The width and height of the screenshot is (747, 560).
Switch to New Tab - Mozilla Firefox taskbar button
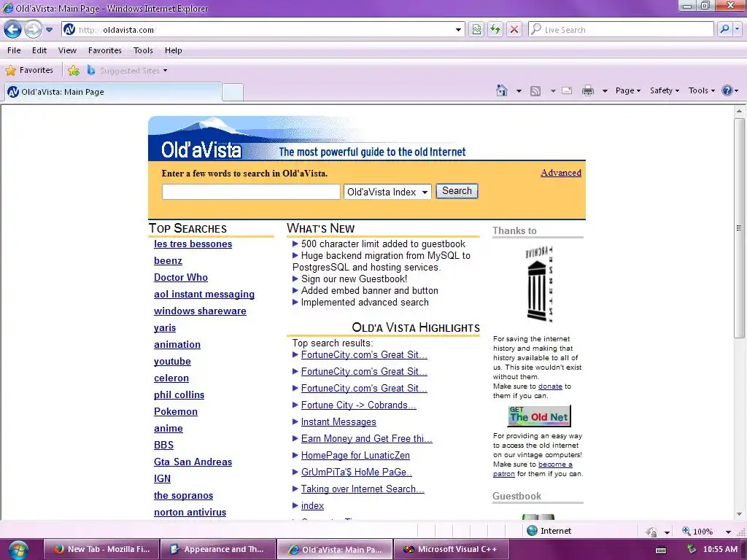click(101, 549)
